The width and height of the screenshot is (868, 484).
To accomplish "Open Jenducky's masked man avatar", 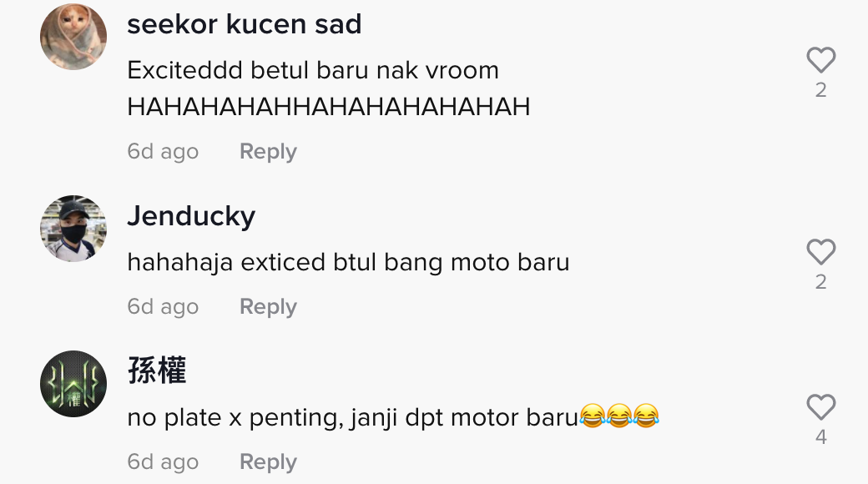I will pyautogui.click(x=73, y=228).
